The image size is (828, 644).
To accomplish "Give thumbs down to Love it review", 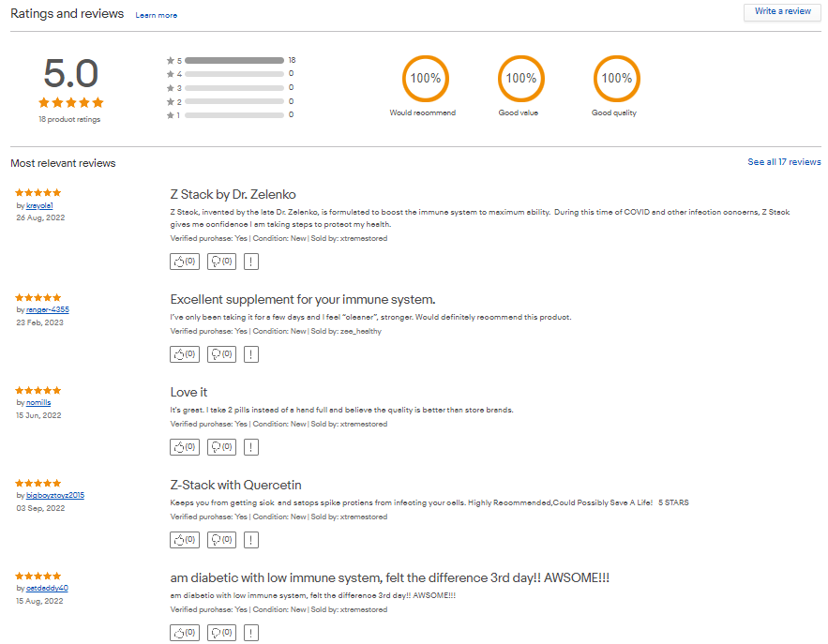I will pos(222,447).
